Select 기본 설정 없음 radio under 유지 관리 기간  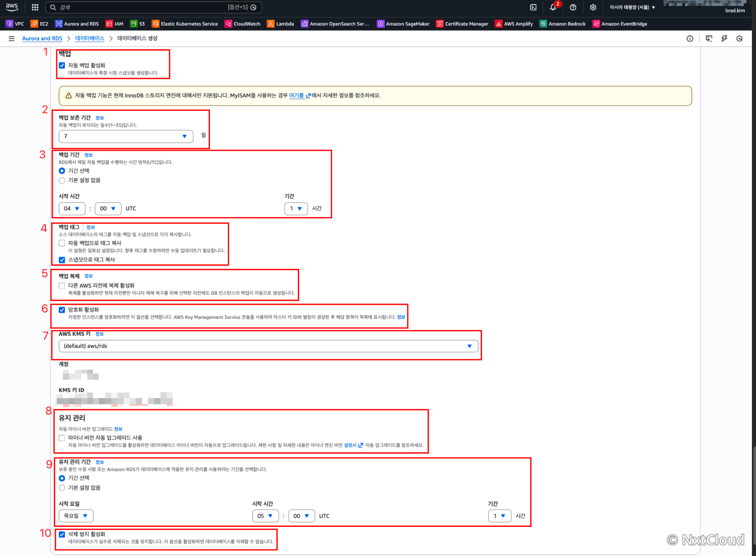coord(62,488)
